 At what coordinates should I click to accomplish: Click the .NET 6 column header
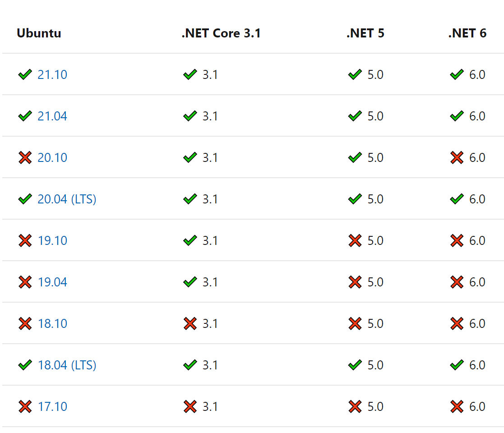coord(467,33)
